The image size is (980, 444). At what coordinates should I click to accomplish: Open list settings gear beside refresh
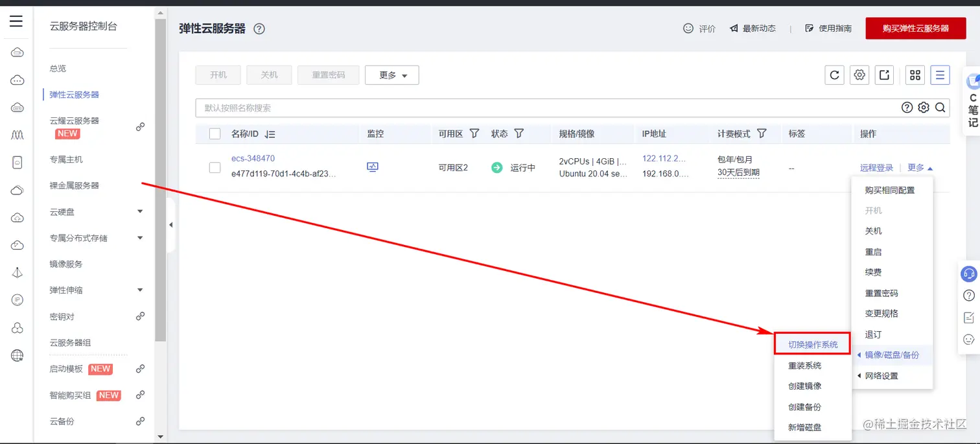coord(859,75)
